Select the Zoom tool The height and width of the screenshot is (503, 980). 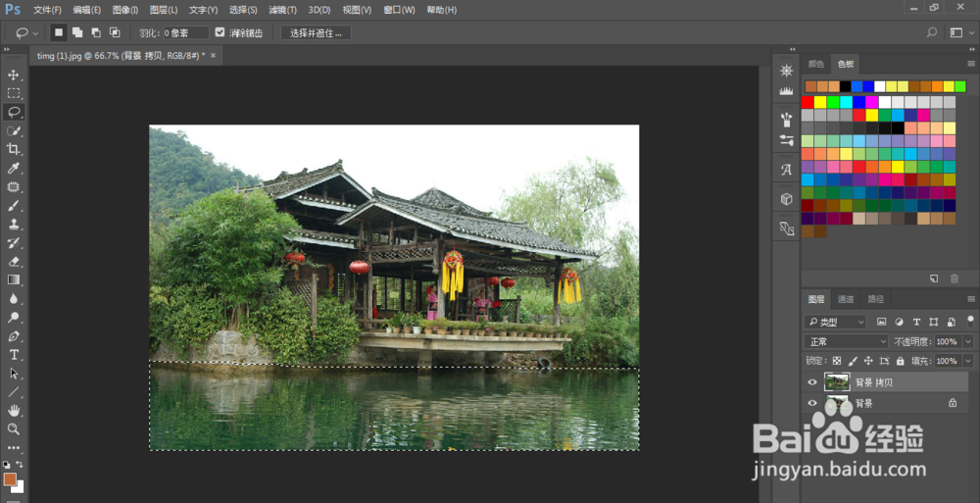coord(13,429)
